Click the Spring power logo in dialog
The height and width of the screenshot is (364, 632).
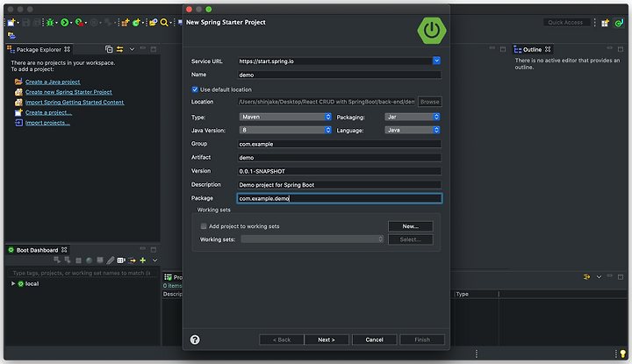pos(431,31)
